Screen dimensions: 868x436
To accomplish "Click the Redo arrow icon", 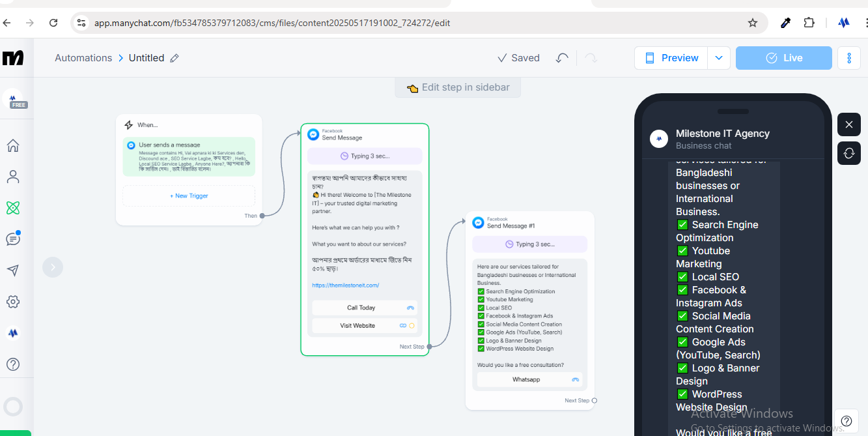I will point(591,58).
